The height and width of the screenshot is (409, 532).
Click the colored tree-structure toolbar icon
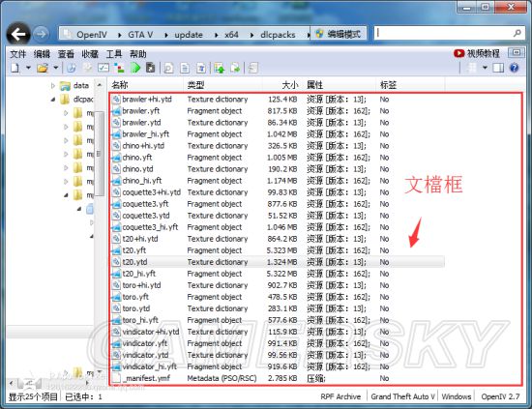119,68
